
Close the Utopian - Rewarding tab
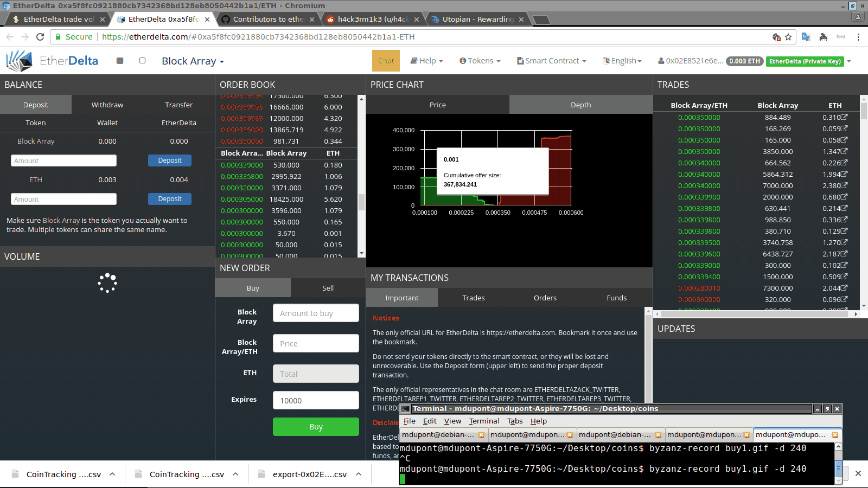(x=521, y=19)
